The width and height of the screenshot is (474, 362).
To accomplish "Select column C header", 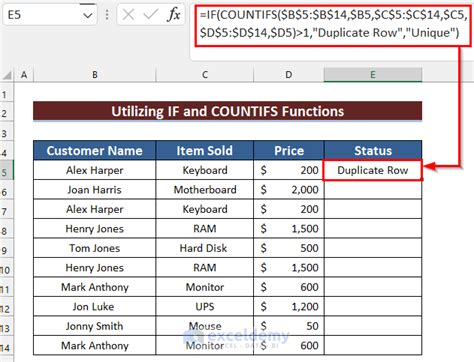I will click(205, 75).
